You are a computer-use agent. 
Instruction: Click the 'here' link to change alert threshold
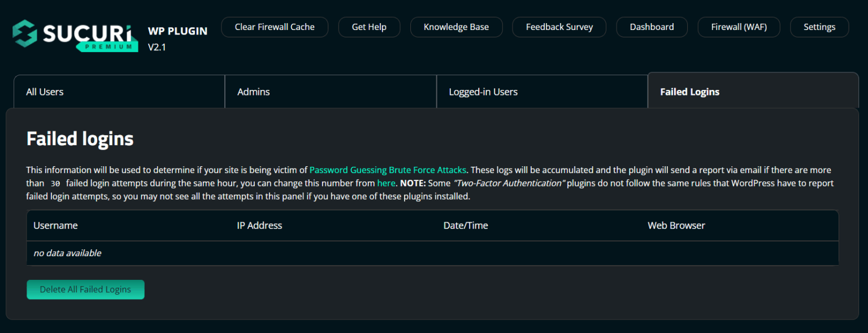tap(386, 183)
